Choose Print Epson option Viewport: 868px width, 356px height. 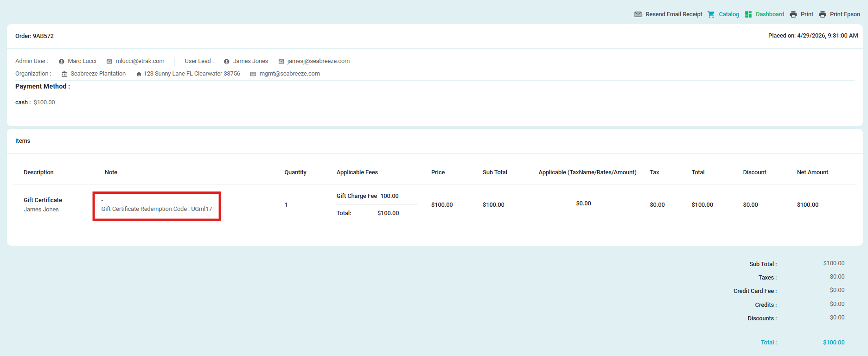pyautogui.click(x=845, y=14)
